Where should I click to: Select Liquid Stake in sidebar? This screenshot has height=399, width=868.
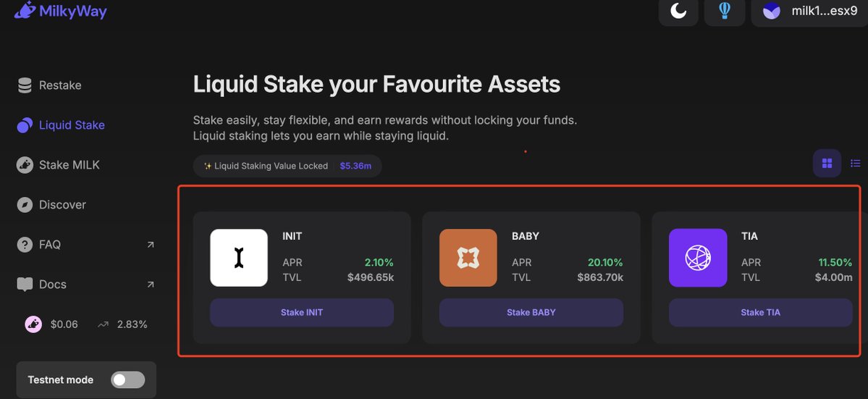point(60,125)
